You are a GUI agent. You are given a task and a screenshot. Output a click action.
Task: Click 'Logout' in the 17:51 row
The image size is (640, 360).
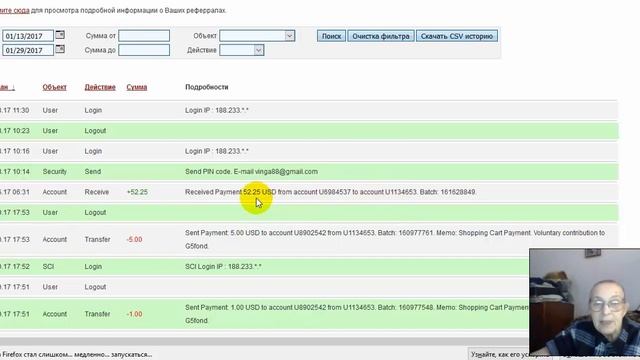click(x=95, y=287)
